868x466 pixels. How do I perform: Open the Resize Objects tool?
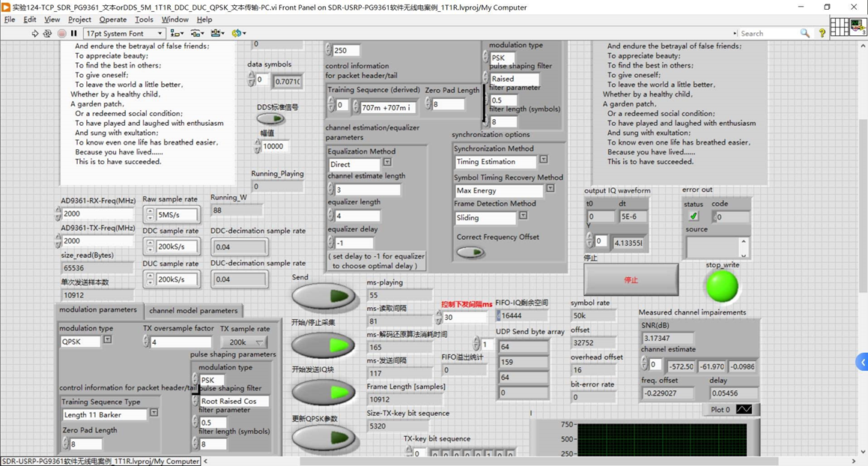click(x=217, y=33)
